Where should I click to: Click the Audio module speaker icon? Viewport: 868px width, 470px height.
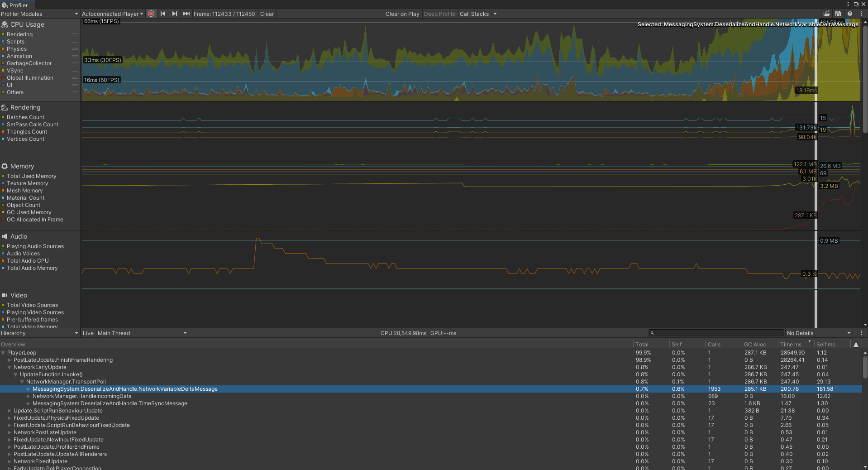click(5, 236)
